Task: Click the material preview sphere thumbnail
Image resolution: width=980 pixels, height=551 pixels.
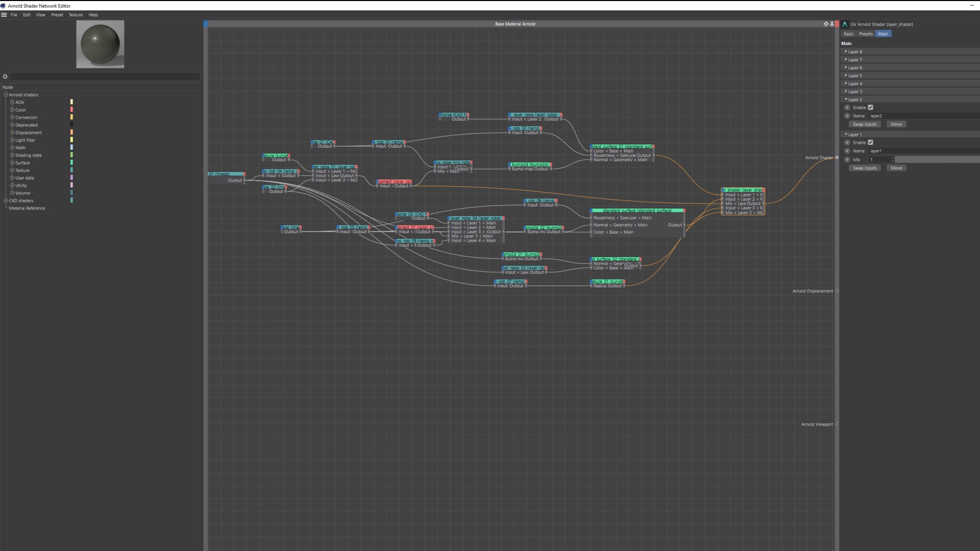Action: (100, 44)
